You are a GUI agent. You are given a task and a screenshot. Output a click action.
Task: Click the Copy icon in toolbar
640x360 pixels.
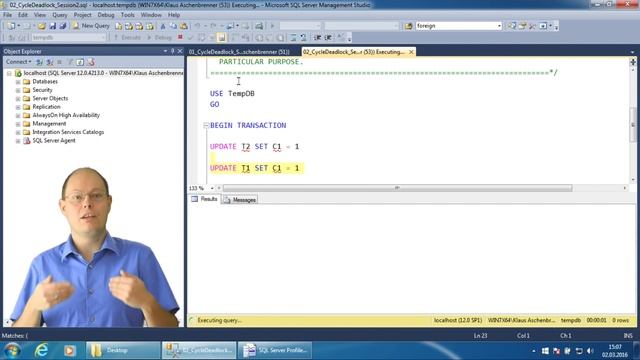(x=173, y=26)
